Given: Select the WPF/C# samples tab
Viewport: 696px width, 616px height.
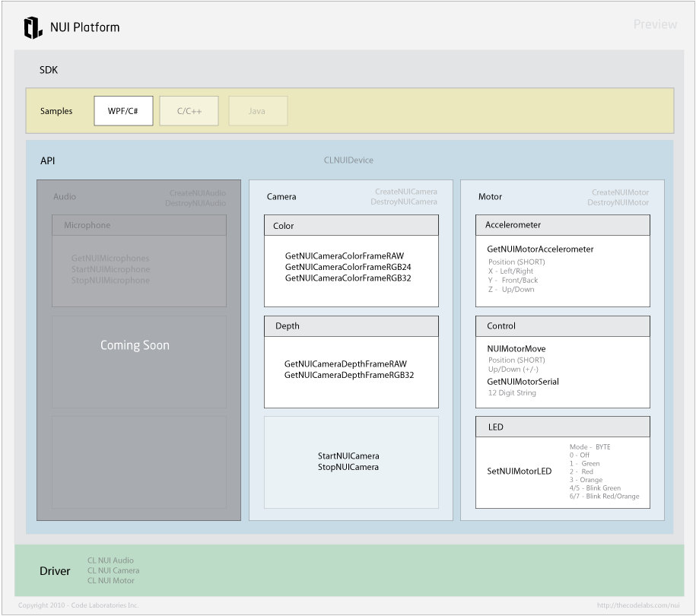Looking at the screenshot, I should tap(123, 111).
